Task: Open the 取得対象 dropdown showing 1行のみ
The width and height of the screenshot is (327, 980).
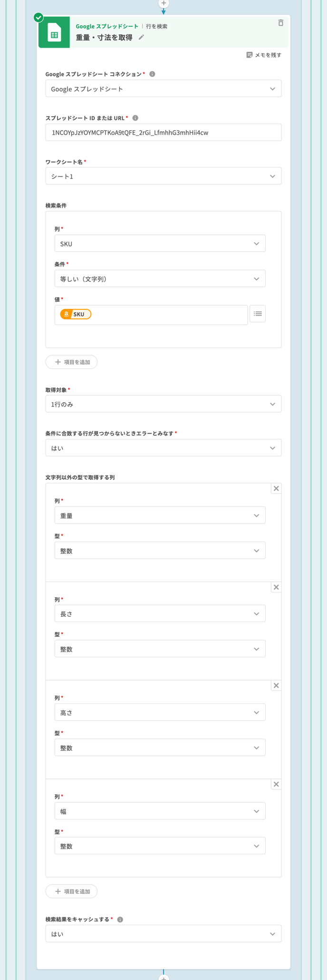Action: (163, 405)
